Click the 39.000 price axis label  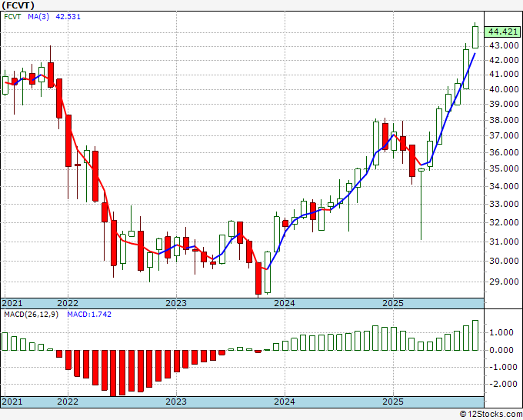[x=504, y=104]
